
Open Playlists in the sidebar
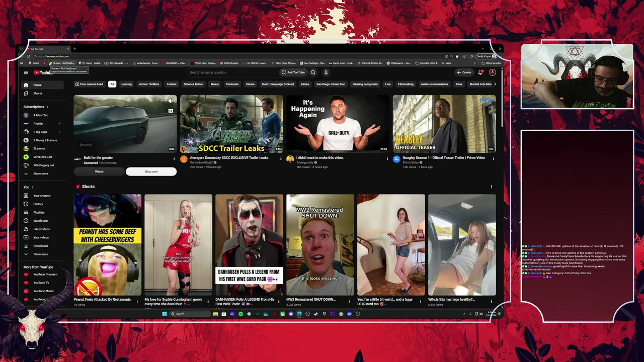42,212
